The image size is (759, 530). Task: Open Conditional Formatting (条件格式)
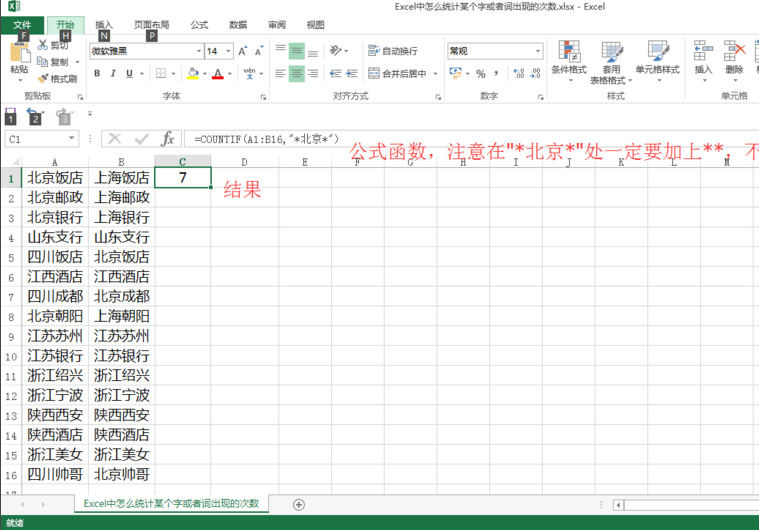[569, 61]
